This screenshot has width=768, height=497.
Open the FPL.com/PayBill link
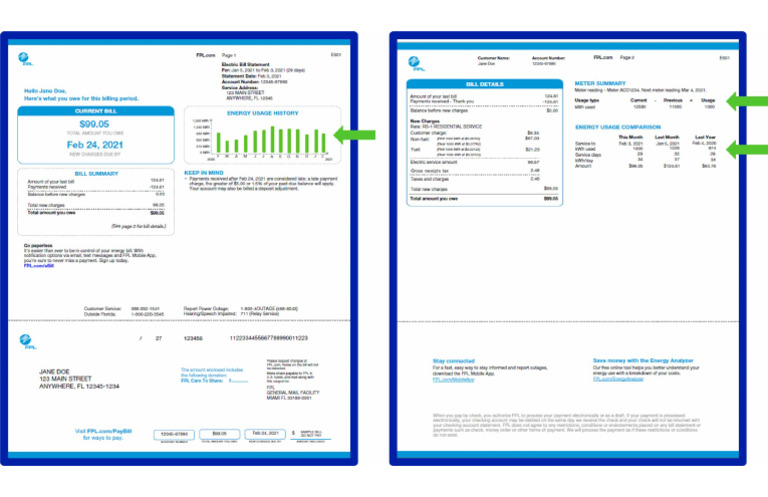(110, 431)
